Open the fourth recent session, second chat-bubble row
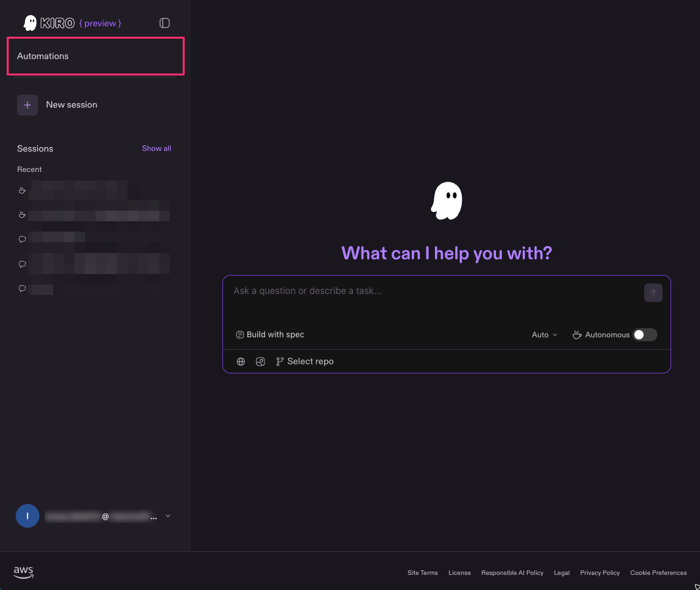700x590 pixels. (94, 264)
